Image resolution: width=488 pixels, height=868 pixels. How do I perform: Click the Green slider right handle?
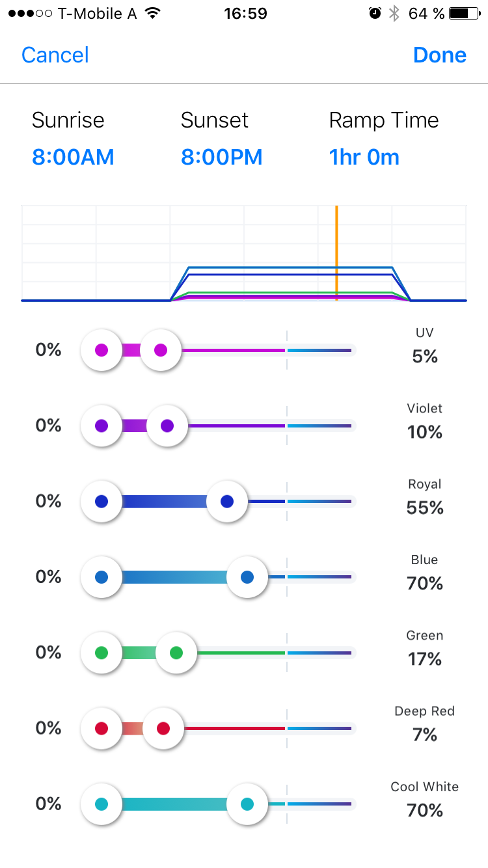[x=176, y=653]
